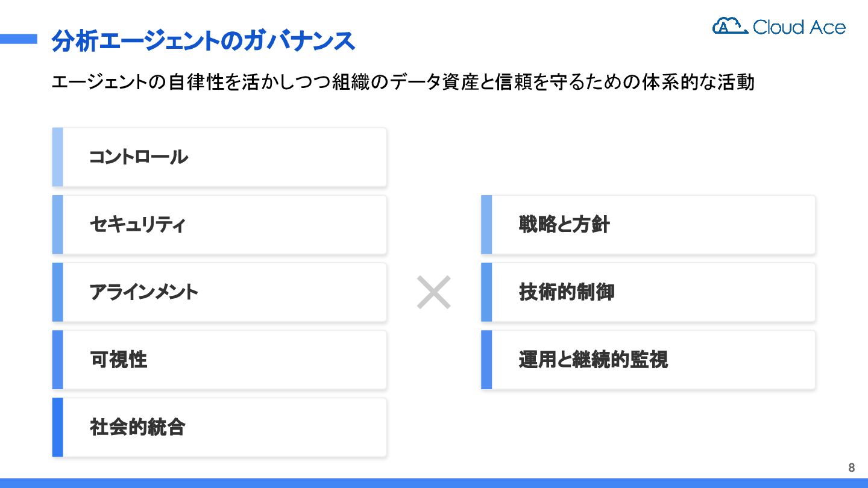Click the Cloud Ace cloud logo icon

coord(729,26)
